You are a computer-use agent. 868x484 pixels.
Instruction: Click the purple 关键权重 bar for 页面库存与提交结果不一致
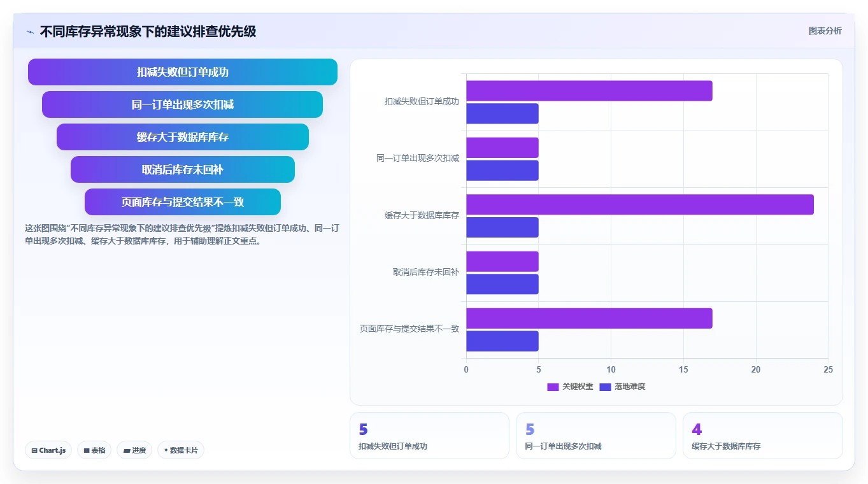pos(589,318)
